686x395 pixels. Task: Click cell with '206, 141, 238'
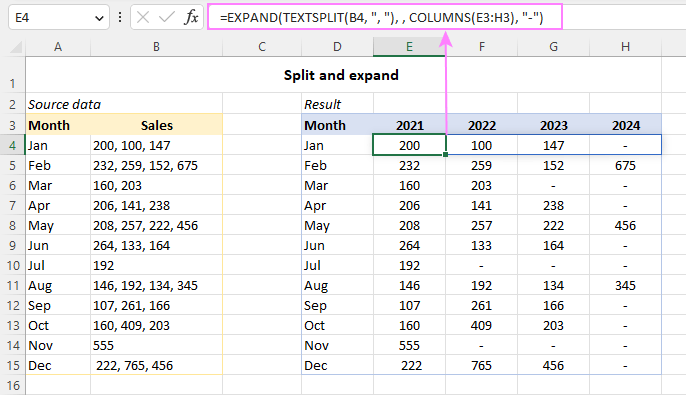pos(157,206)
